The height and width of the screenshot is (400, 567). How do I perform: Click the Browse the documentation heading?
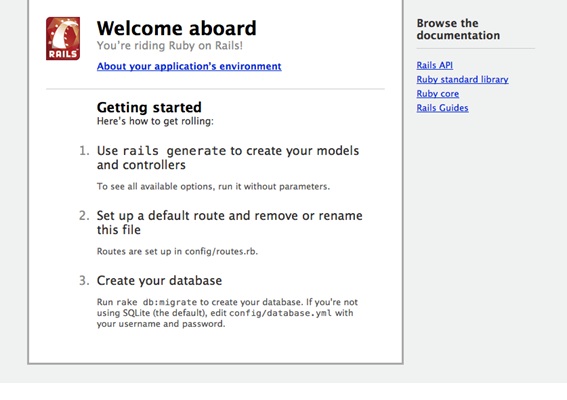(x=458, y=29)
